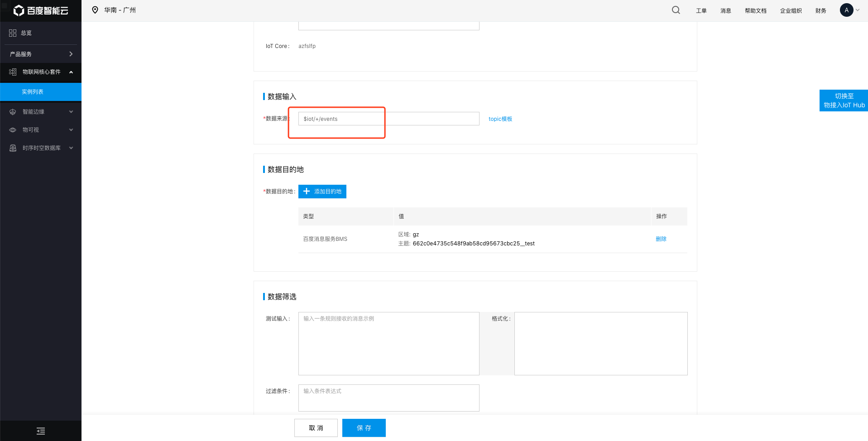
Task: Click the topic模板 link
Action: (x=500, y=119)
